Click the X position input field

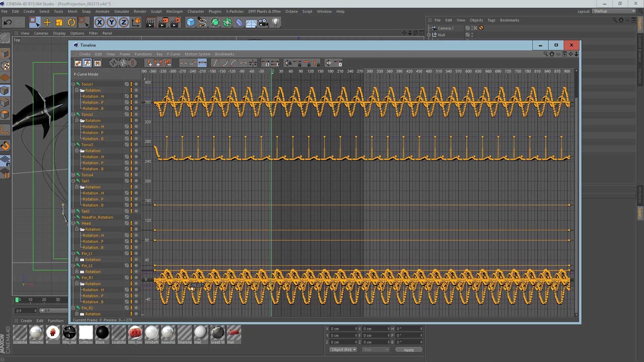[x=342, y=329]
